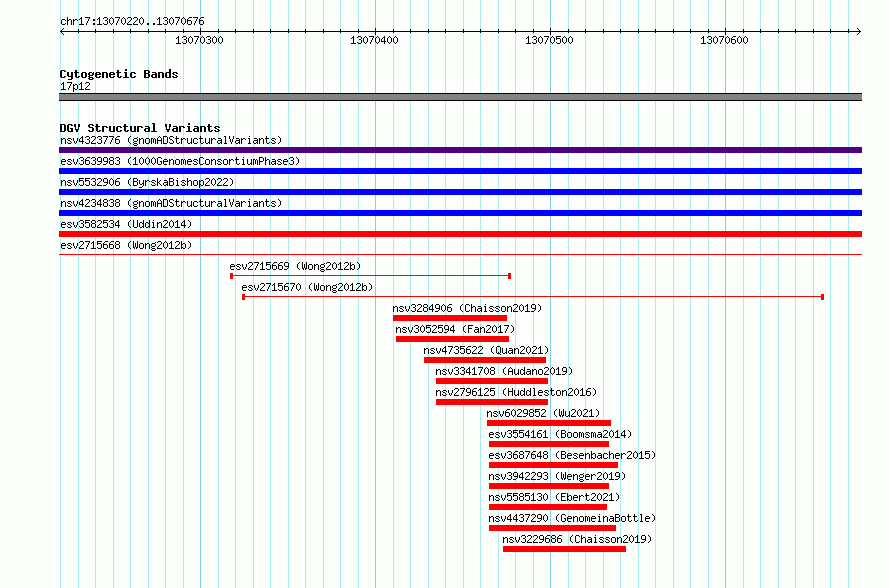Screen dimensions: 890x588
Task: Open nsv6029852 Wu2021 label
Action: click(x=543, y=413)
